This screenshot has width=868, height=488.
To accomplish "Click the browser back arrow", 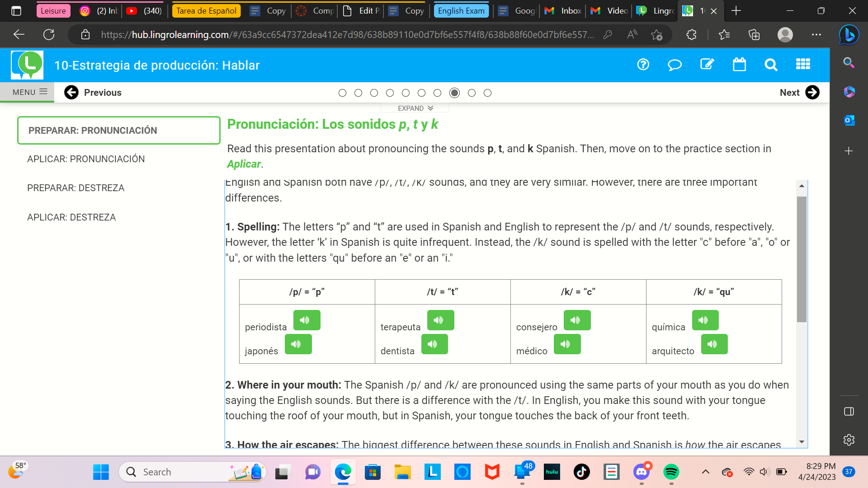I will click(x=19, y=34).
